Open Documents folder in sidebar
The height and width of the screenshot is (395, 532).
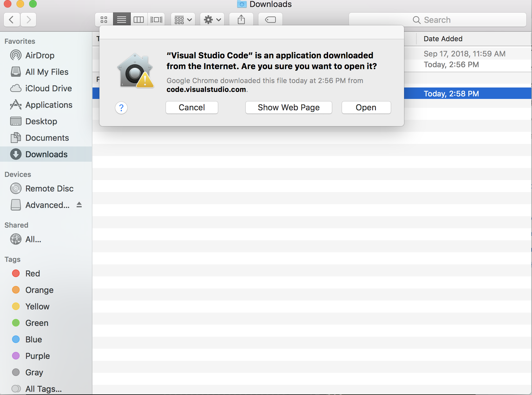[x=46, y=138]
